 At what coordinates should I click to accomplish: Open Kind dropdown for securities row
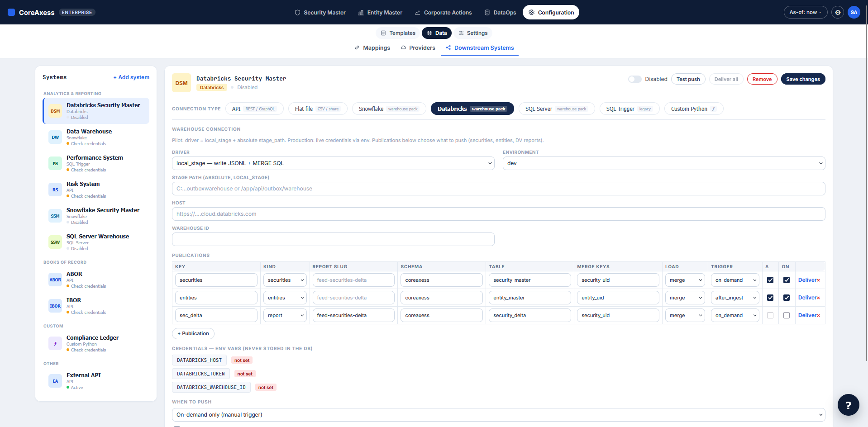tap(285, 280)
